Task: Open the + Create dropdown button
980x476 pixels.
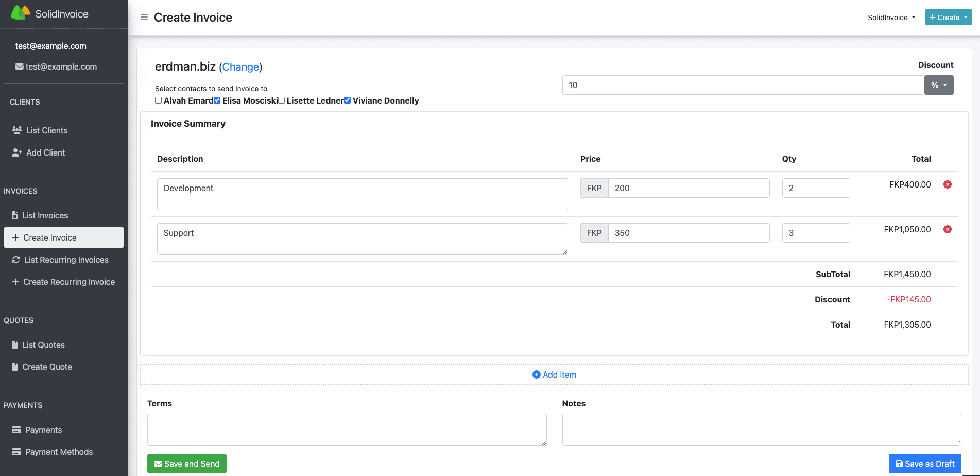Action: 948,18
